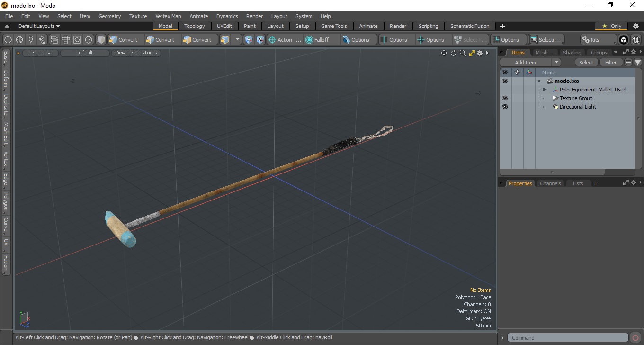Toggle visibility of modo.lxo scene
Viewport: 644px width, 345px height.
pyautogui.click(x=505, y=81)
